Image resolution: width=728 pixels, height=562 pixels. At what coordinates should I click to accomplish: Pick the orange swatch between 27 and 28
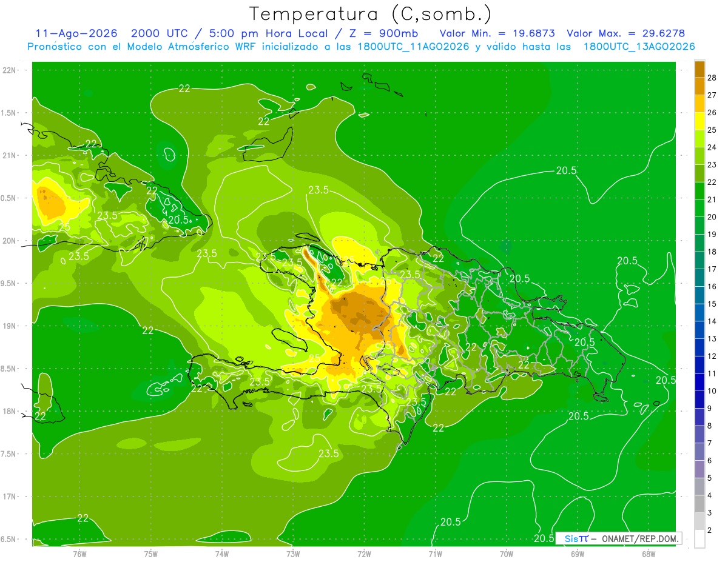point(699,86)
